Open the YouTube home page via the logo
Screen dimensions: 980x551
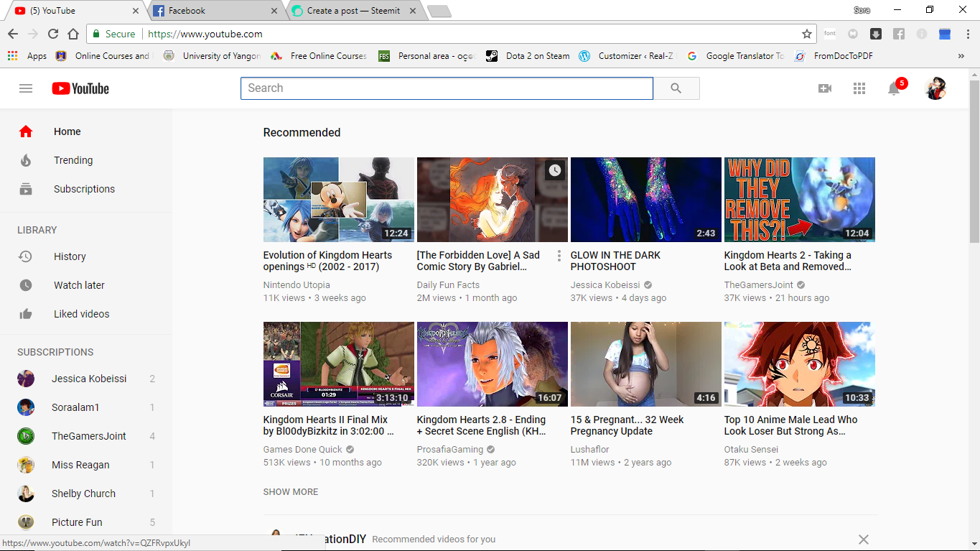click(x=79, y=88)
